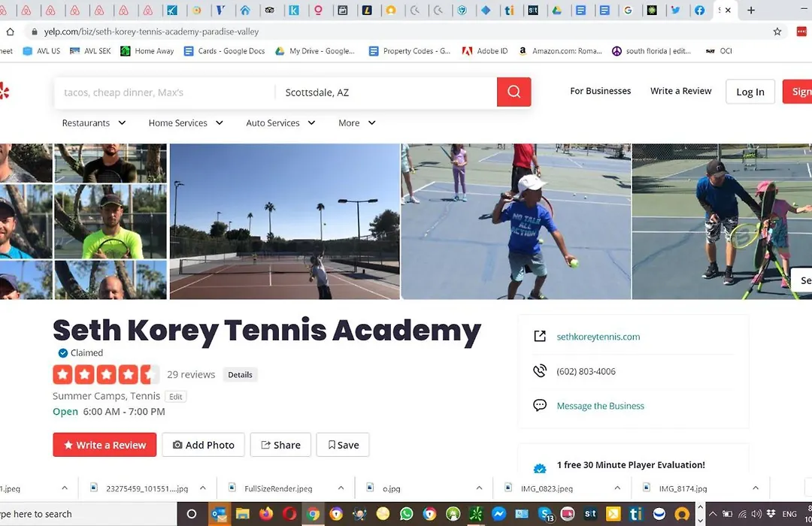Open the For Businesses header link
This screenshot has height=526, width=812.
pyautogui.click(x=600, y=91)
